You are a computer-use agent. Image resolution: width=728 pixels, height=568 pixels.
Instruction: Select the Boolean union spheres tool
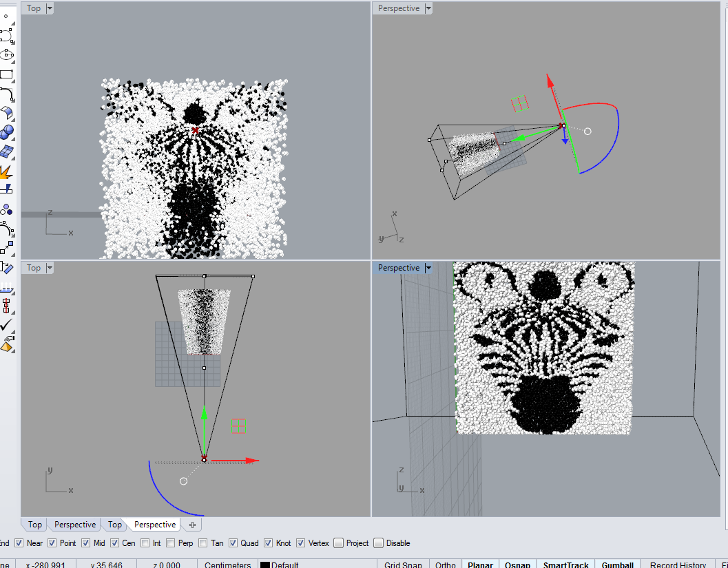click(x=6, y=132)
